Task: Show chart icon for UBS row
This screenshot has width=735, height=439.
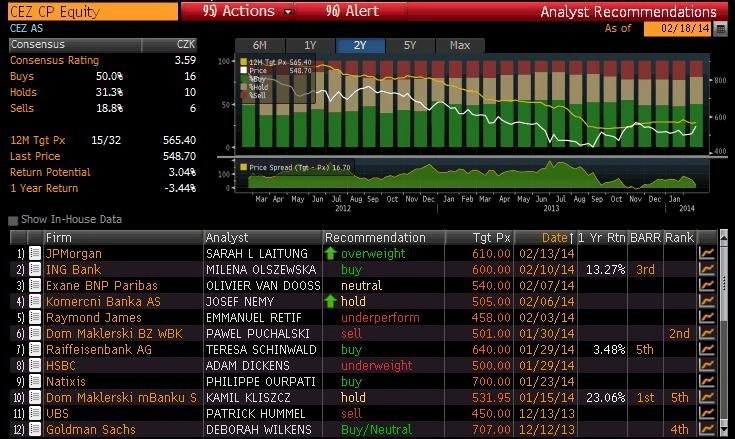Action: pos(707,413)
